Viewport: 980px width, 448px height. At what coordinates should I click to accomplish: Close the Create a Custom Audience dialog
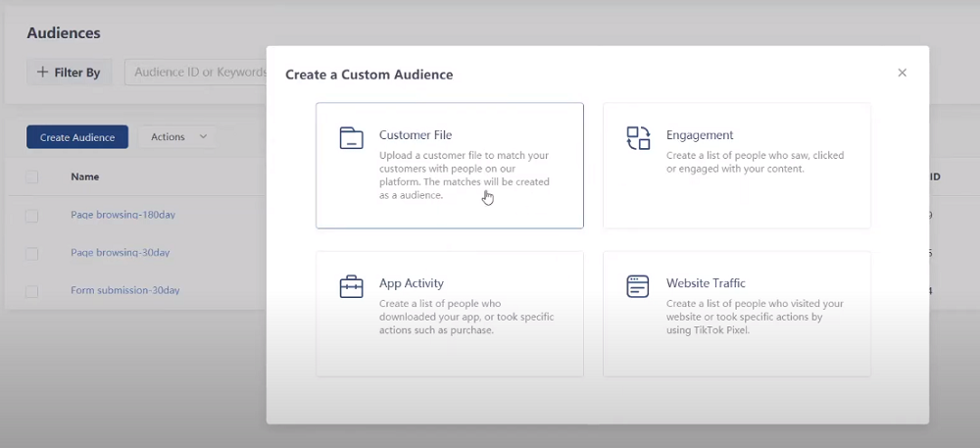point(903,74)
